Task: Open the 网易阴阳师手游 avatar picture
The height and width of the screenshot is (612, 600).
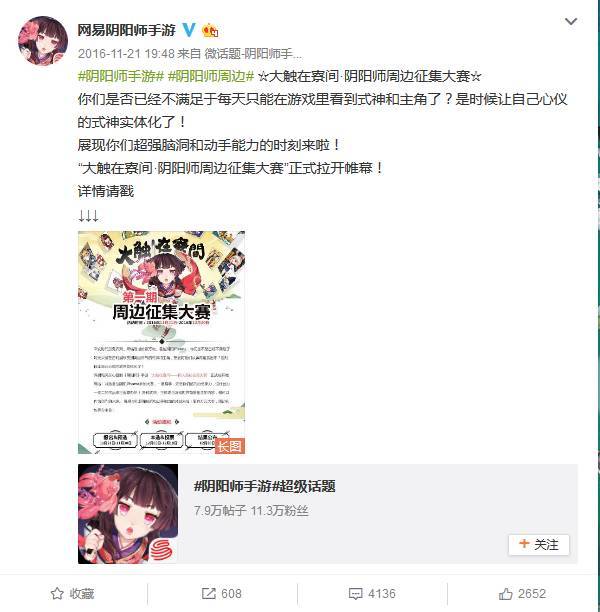Action: [x=43, y=41]
